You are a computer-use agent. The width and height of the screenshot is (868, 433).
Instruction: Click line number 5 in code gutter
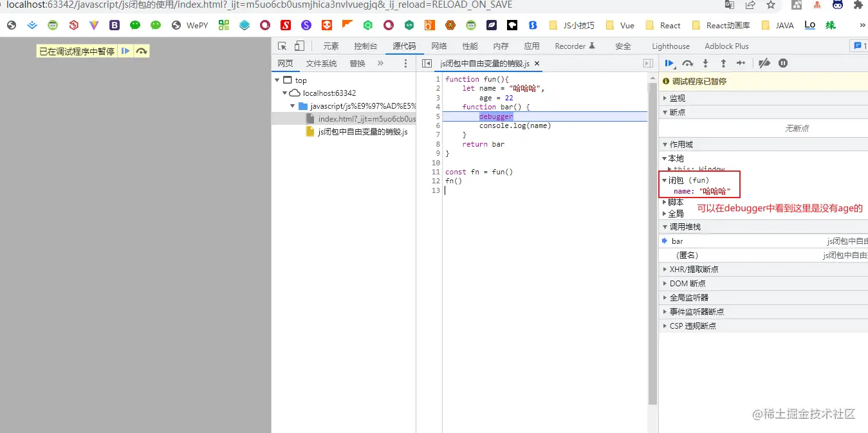click(x=438, y=116)
